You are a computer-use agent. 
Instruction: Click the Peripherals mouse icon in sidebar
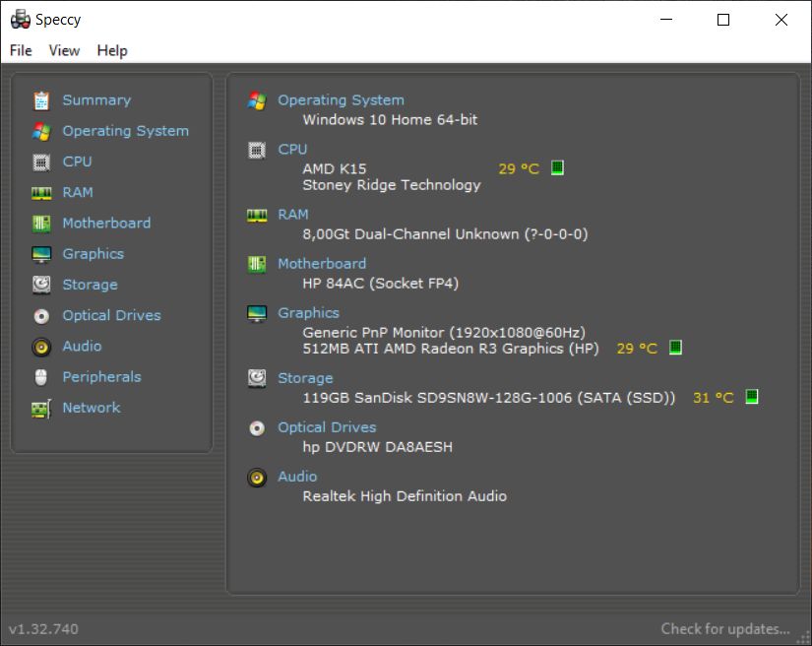point(41,377)
